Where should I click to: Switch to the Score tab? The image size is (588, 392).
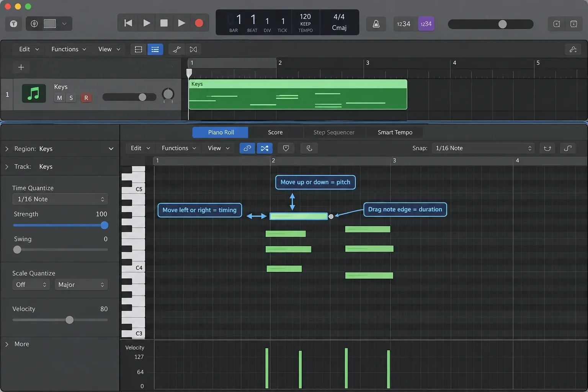click(x=275, y=132)
